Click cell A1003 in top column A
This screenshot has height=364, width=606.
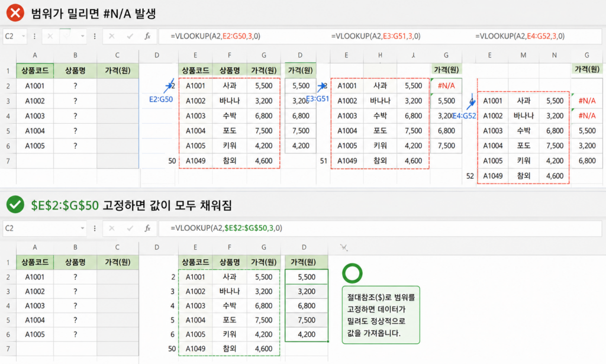pos(35,116)
